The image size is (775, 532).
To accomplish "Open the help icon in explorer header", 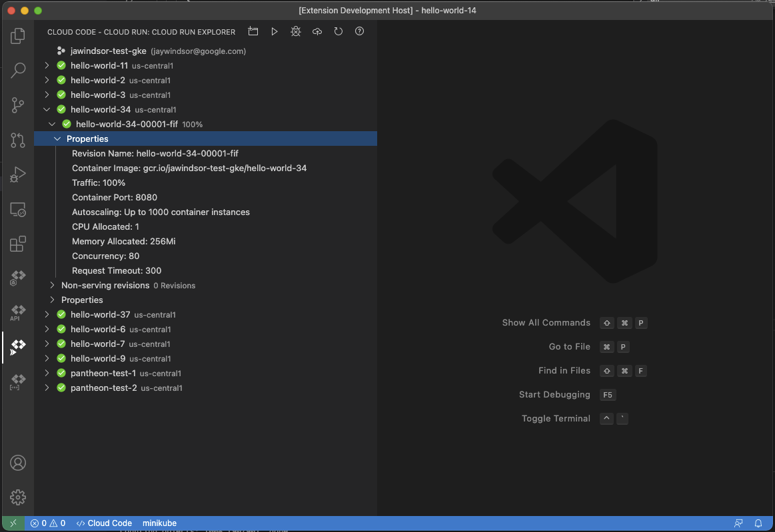I will pos(359,31).
